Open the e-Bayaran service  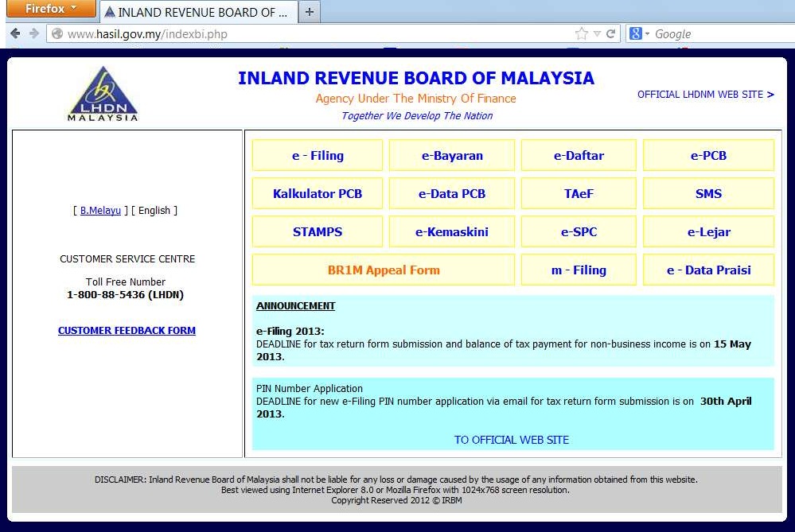(452, 156)
